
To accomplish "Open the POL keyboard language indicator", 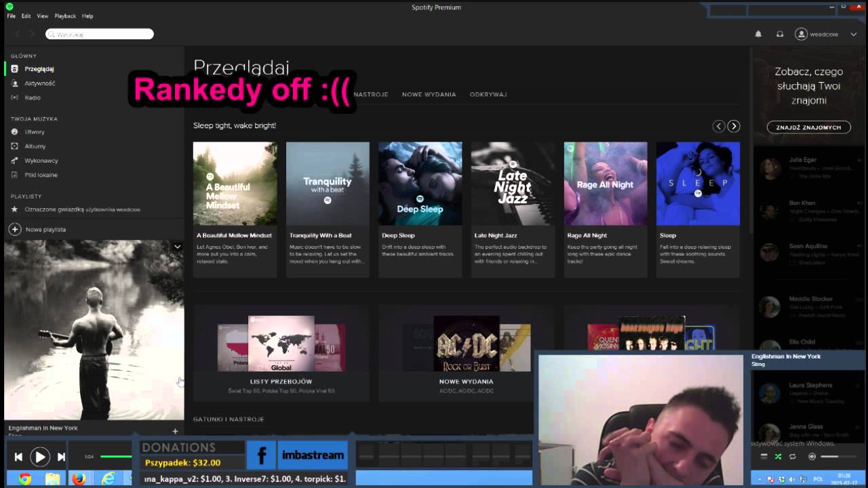I will tap(818, 479).
